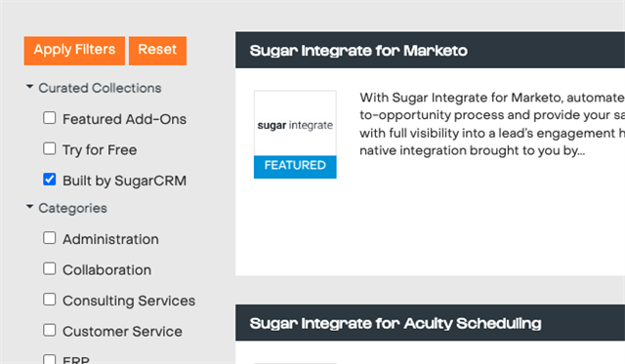Screen dimensions: 625x364
Task: Click the Apply Filters button
Action: 74,51
